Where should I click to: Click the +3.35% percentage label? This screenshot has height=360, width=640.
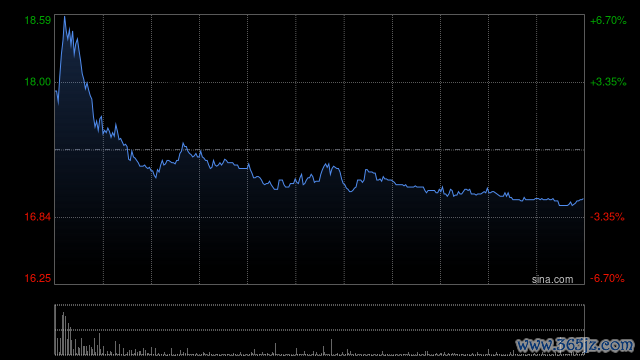click(608, 82)
